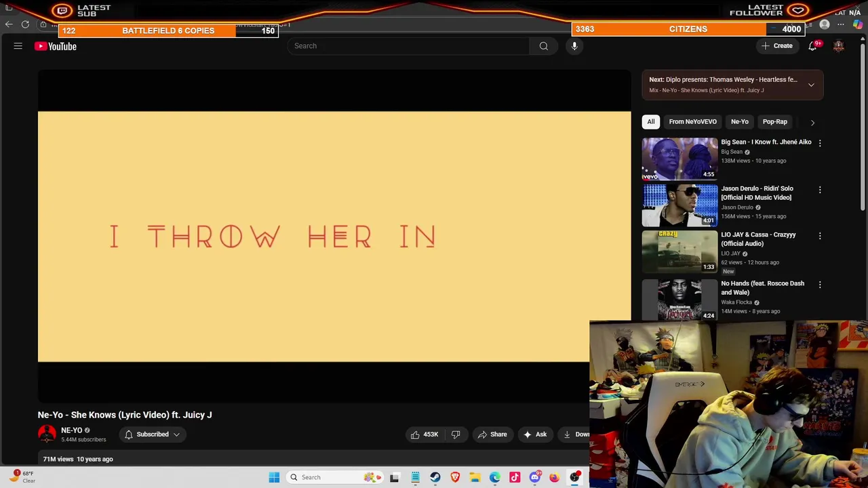
Task: Open File Explorer from the taskbar
Action: click(x=475, y=477)
